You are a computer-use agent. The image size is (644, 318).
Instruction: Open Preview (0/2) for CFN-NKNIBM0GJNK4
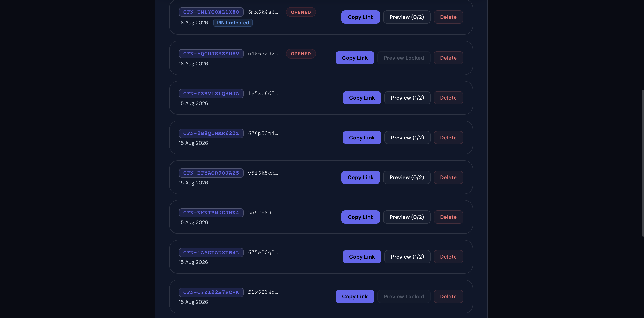[407, 217]
